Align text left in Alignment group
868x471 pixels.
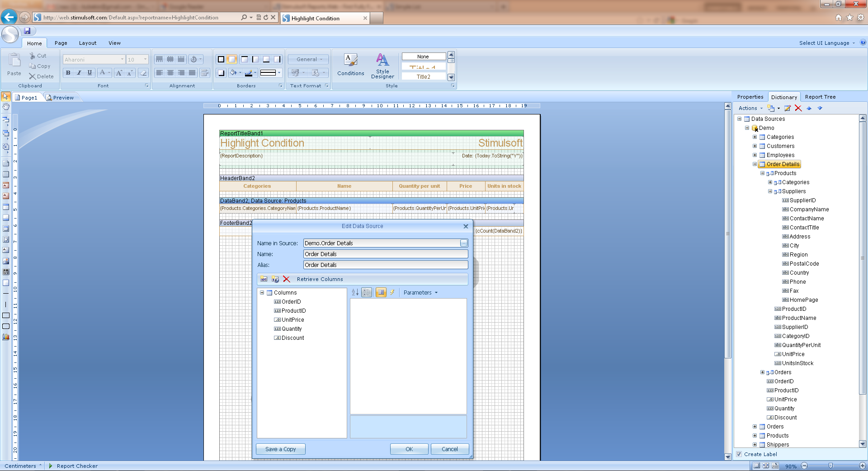(x=160, y=73)
